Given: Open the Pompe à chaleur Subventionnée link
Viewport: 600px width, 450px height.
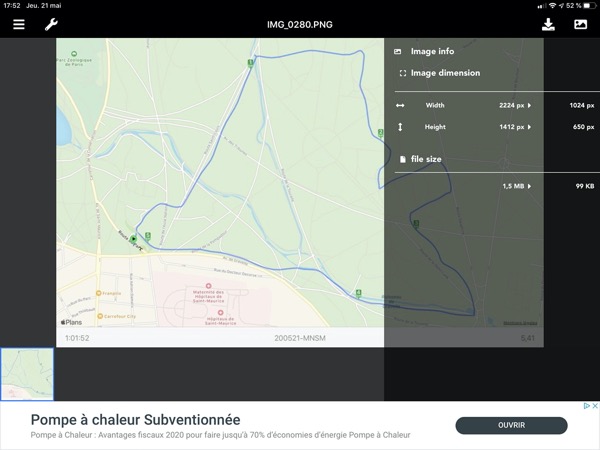Looking at the screenshot, I should coord(135,419).
